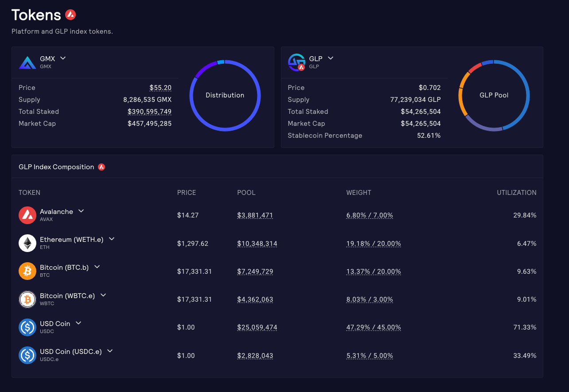Click the Distribution donut chart center label
Screen dimensions: 569x392
(x=225, y=95)
